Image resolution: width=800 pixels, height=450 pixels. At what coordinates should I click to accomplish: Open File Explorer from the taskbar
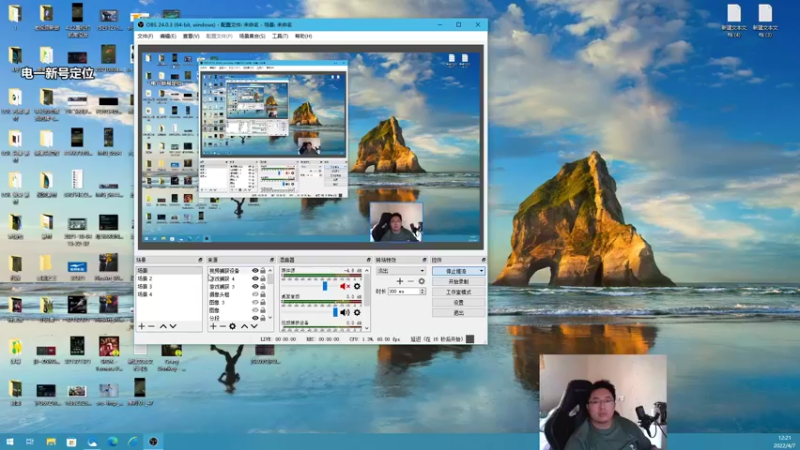51,441
